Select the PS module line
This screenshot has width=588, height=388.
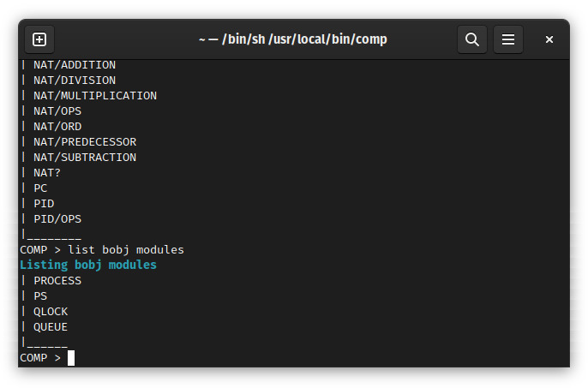click(40, 295)
